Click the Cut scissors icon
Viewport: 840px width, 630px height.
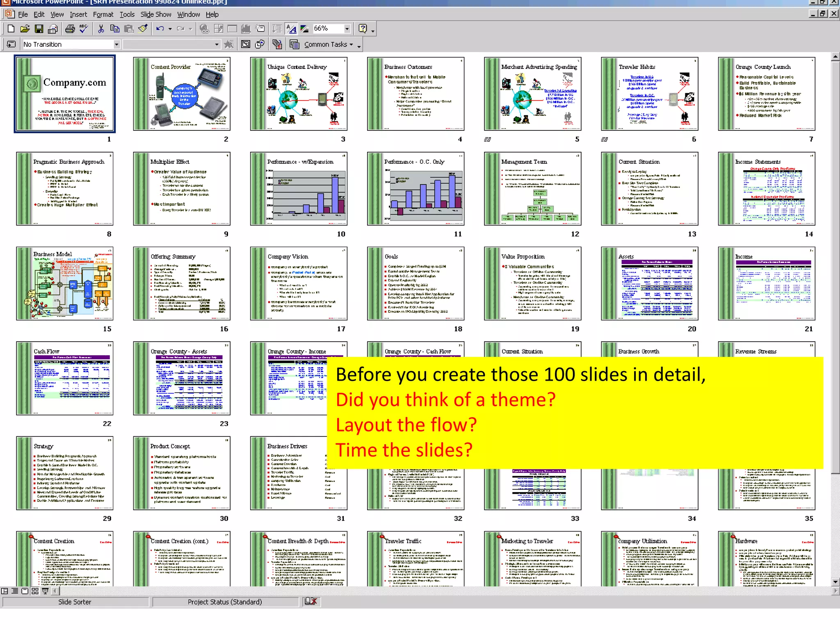(101, 29)
